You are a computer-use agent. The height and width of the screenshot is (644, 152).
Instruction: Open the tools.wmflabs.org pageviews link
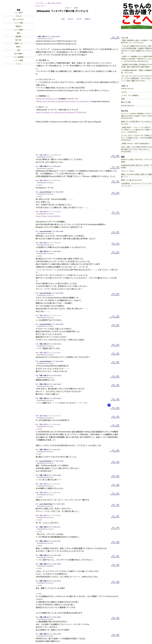65,102
